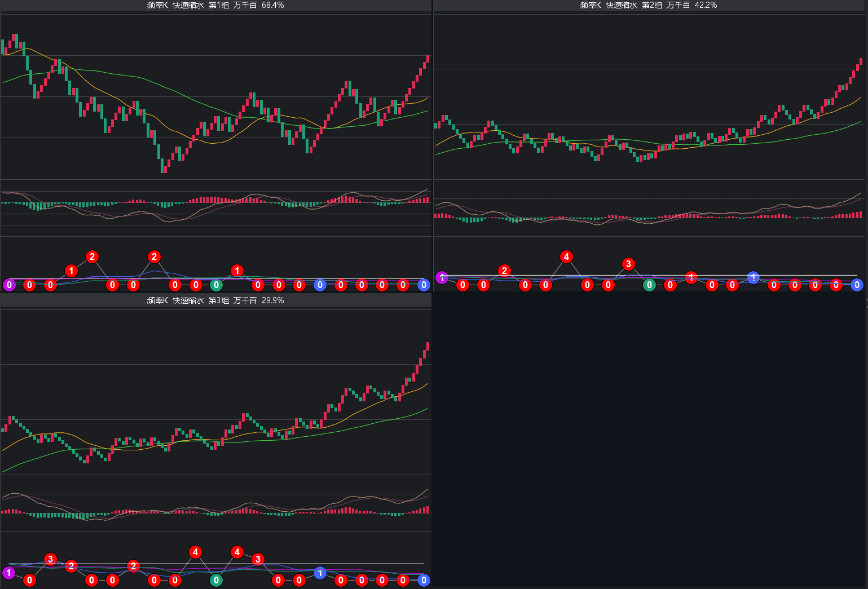Image resolution: width=868 pixels, height=589 pixels.
Task: Click the rightmost blue 0 marker in group 3
Action: [x=424, y=580]
